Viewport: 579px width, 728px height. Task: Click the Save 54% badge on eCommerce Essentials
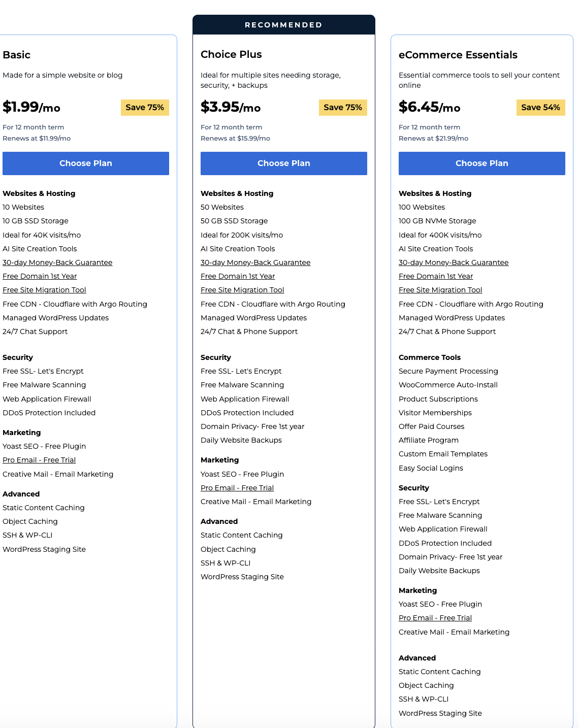coord(540,108)
